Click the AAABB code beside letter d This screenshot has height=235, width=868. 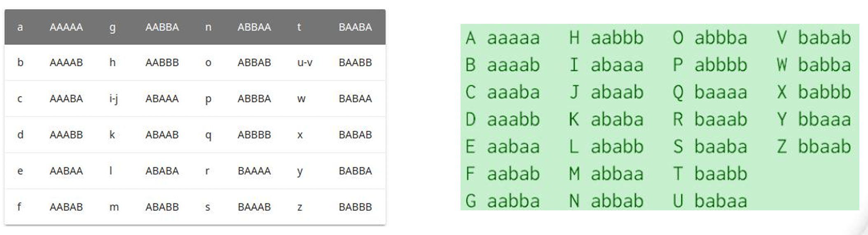[66, 135]
